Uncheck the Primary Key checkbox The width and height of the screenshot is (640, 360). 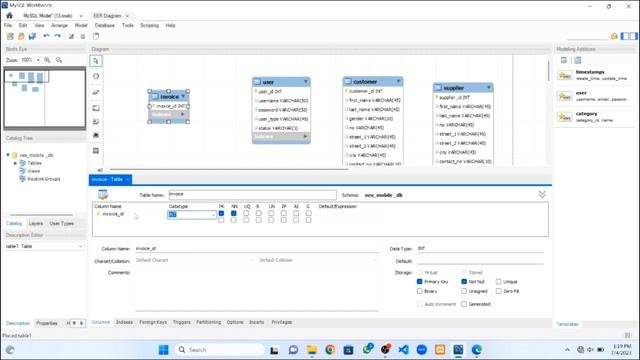click(420, 282)
